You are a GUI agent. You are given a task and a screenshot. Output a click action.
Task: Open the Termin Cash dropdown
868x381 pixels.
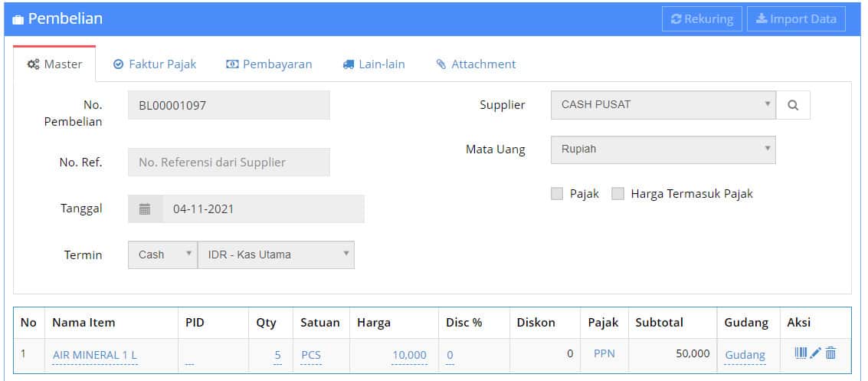pyautogui.click(x=162, y=255)
